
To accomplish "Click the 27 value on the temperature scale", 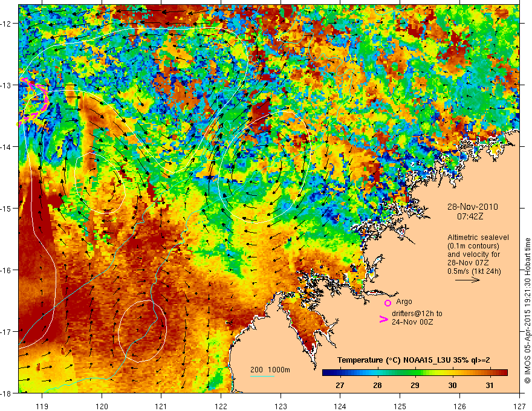I will click(340, 385).
